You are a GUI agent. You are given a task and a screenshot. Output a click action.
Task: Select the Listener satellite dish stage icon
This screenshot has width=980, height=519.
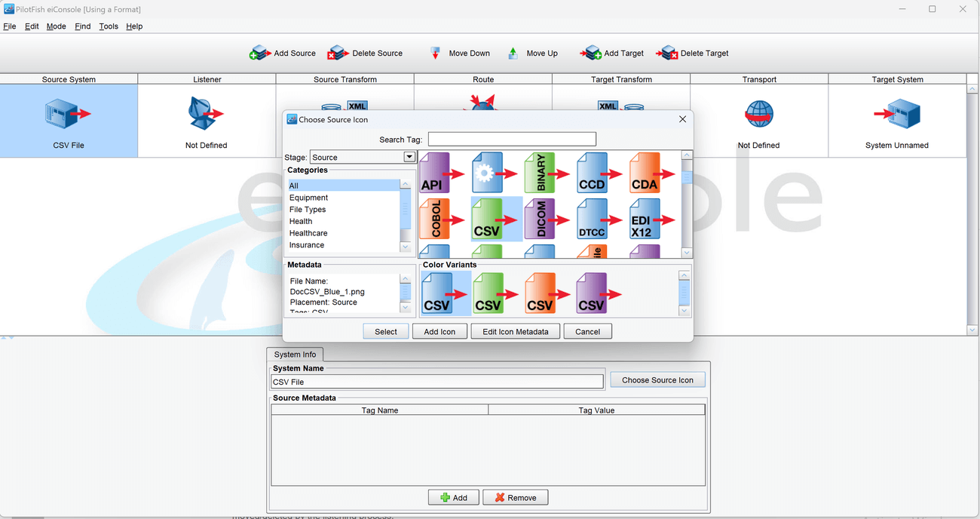[x=207, y=114]
